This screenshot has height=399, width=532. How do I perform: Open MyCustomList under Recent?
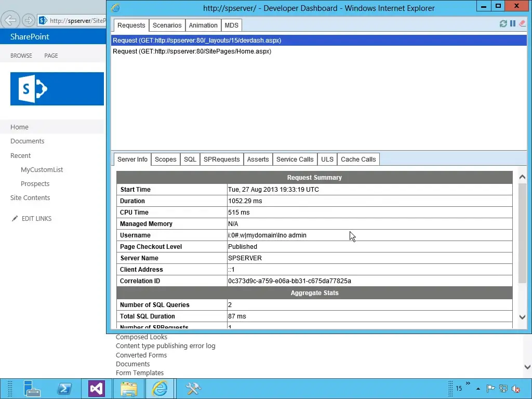click(42, 170)
